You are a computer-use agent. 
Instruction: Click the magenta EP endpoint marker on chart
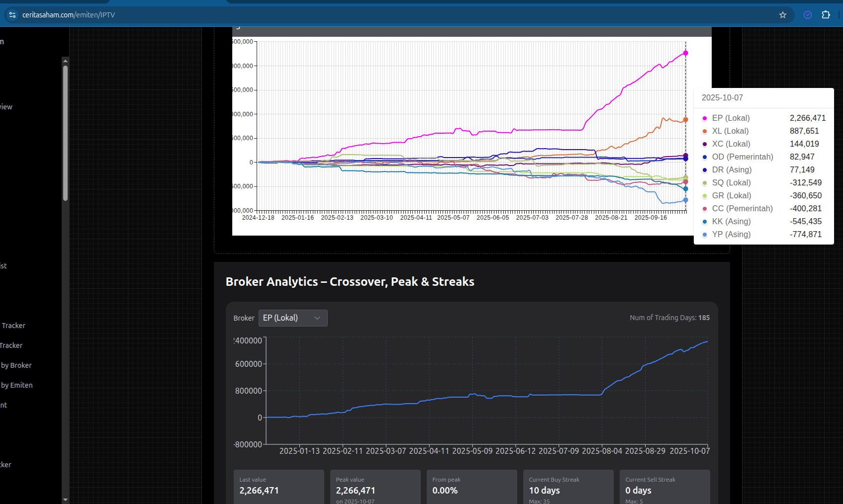coord(685,53)
